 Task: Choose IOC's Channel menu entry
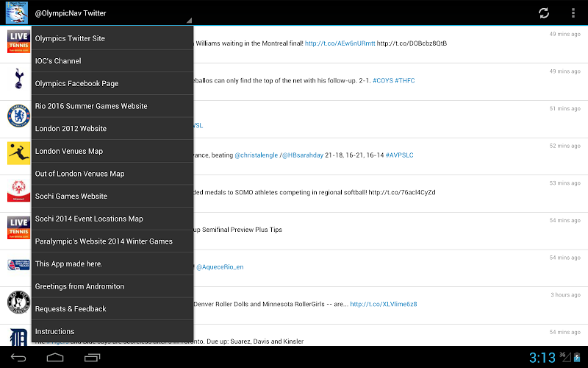tap(112, 61)
